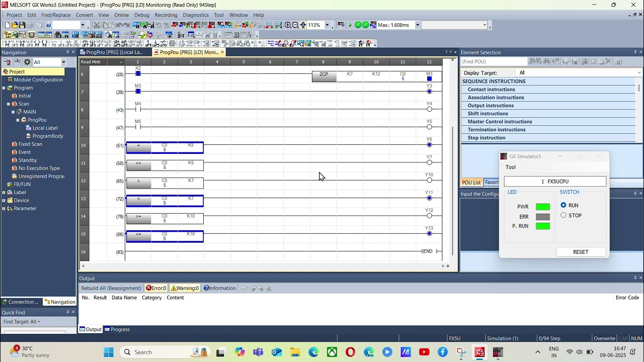Collapse the Program tree node
Screen dimensions: 644x362
(4, 88)
